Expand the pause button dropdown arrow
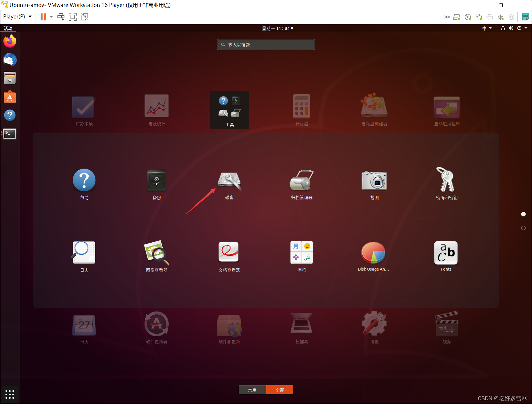This screenshot has width=532, height=404. point(51,17)
